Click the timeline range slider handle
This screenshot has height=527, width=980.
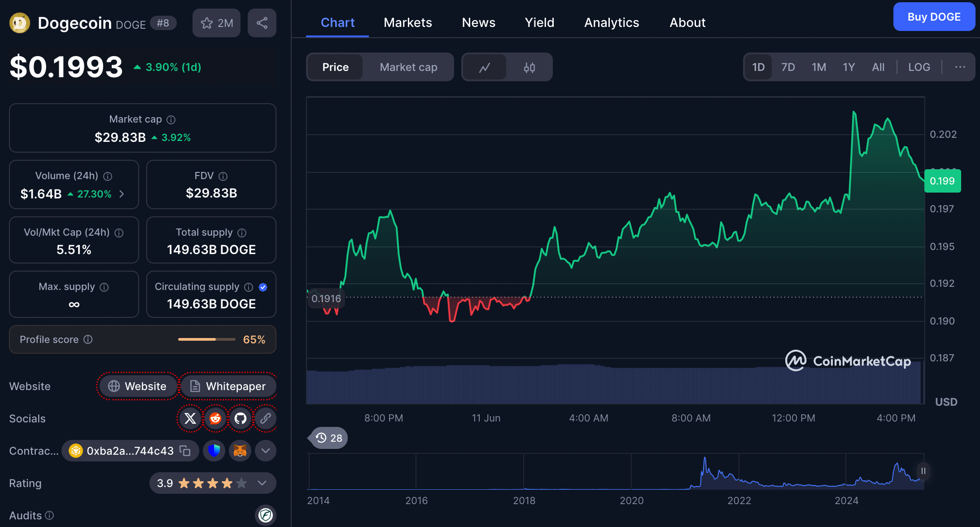[923, 471]
